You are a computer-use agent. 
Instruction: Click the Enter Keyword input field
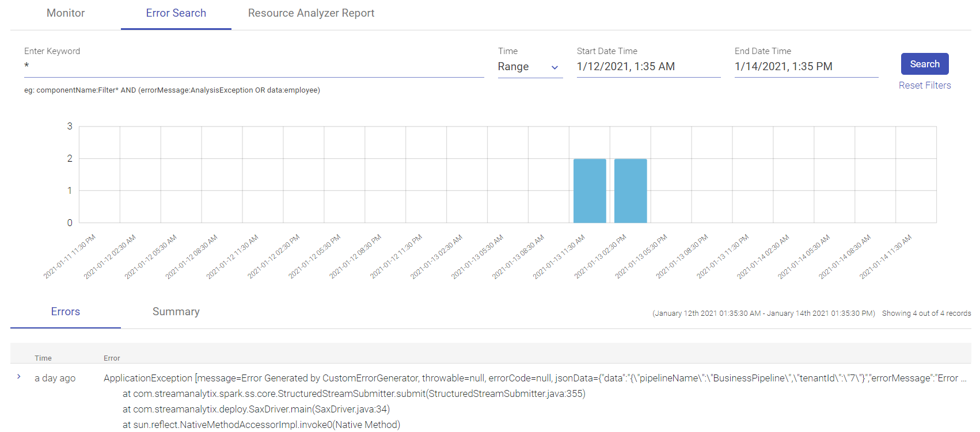tap(254, 67)
